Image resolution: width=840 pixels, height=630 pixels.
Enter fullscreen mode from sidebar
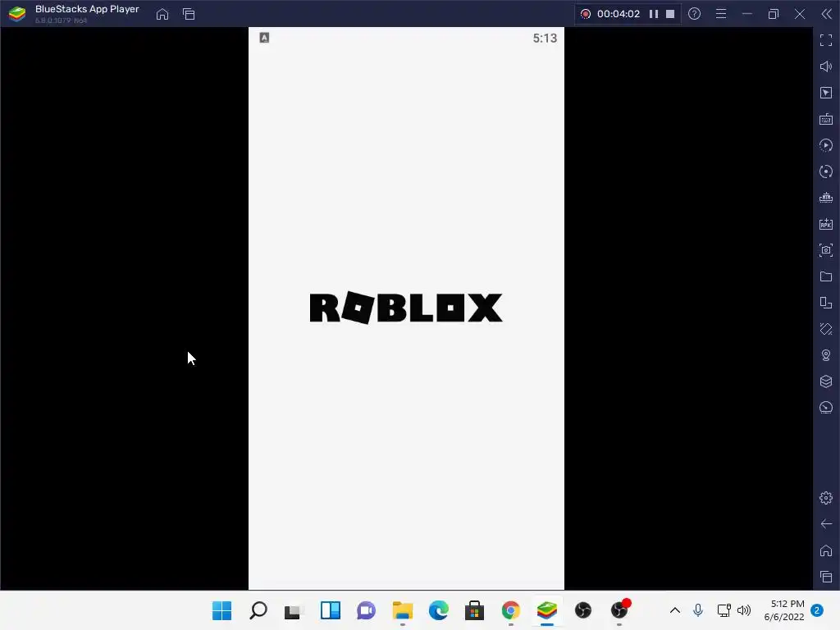[x=826, y=40]
